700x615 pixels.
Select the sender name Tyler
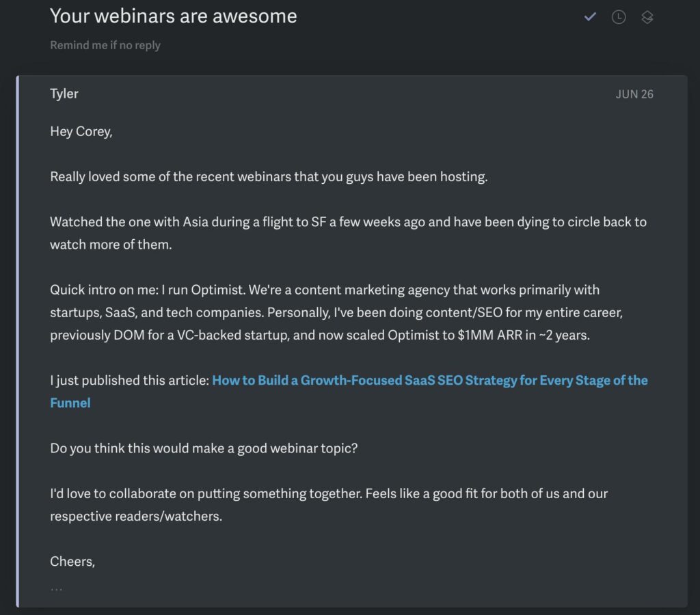64,94
